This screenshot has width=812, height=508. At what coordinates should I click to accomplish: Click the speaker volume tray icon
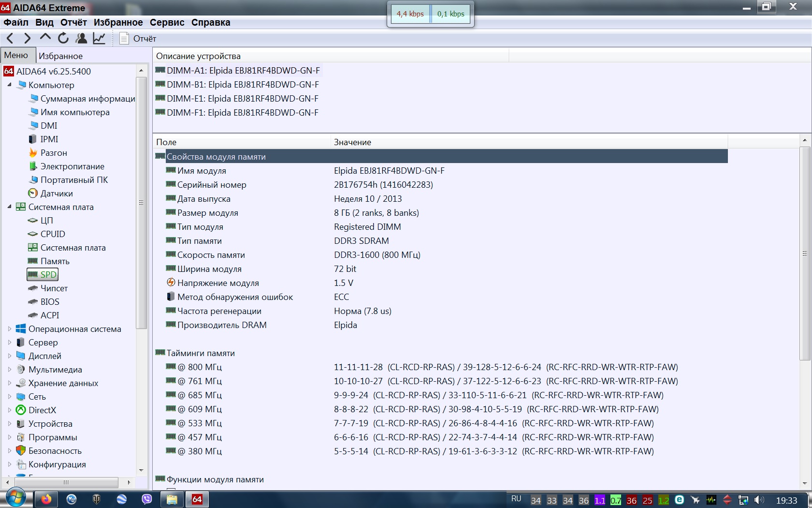759,500
